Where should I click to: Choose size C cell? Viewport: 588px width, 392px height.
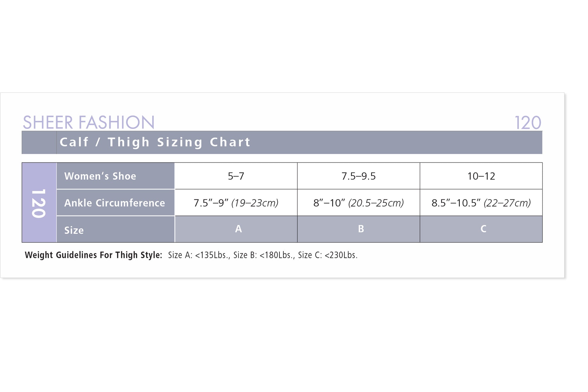483,229
